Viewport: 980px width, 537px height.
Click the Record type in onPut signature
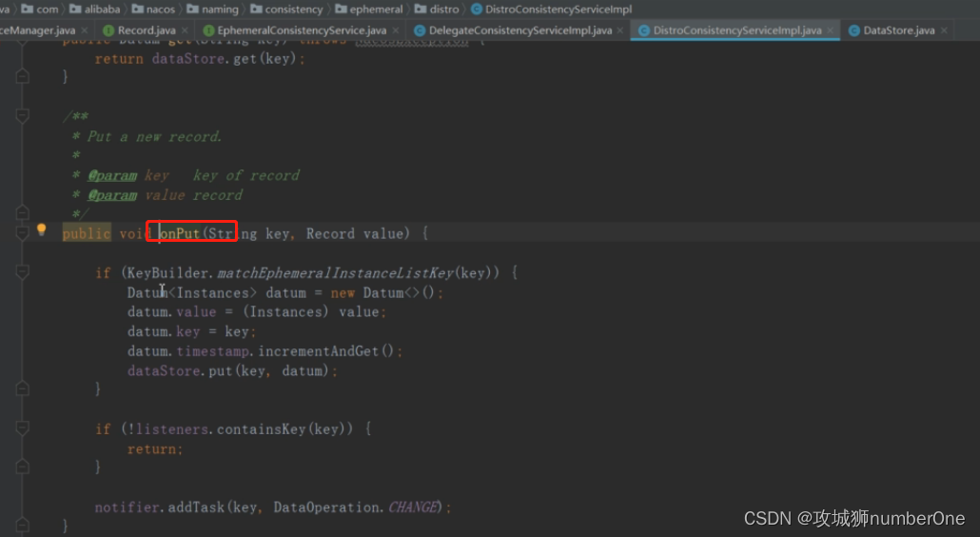pos(330,233)
